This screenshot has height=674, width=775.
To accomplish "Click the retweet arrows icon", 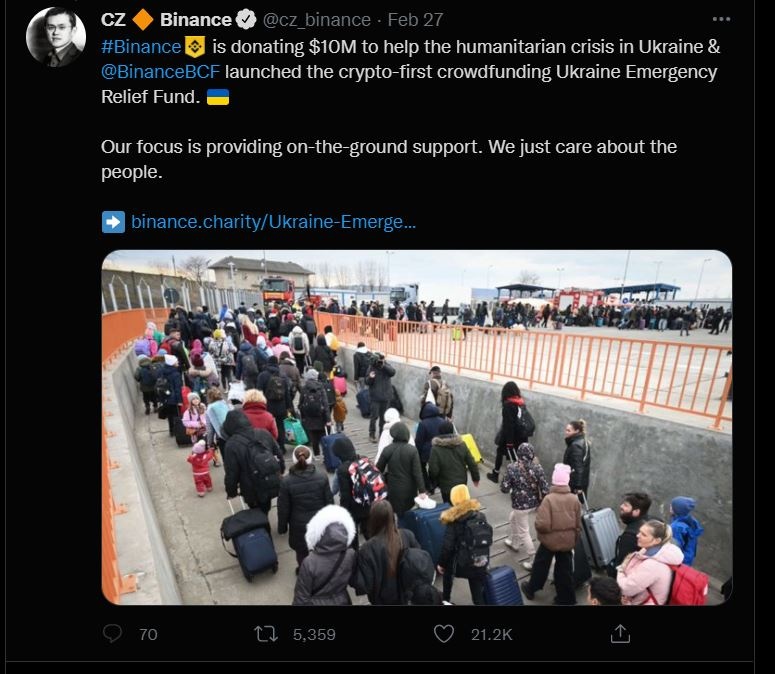I will [265, 633].
